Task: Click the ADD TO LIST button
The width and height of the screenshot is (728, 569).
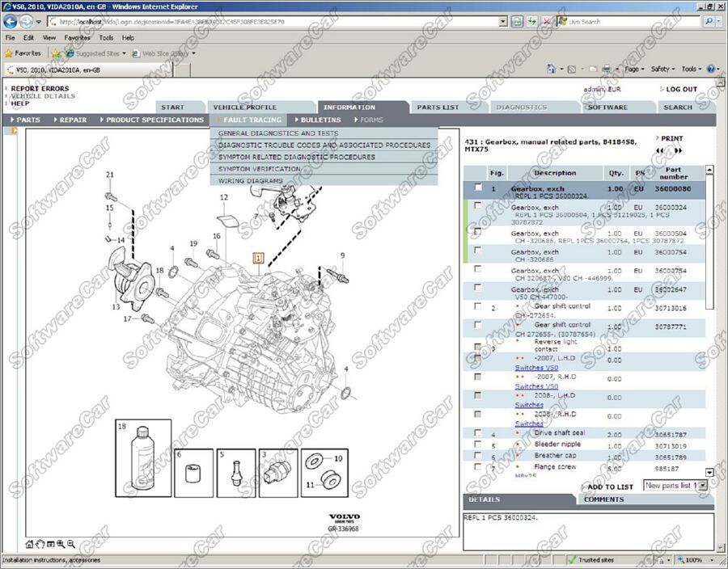Action: (x=610, y=487)
